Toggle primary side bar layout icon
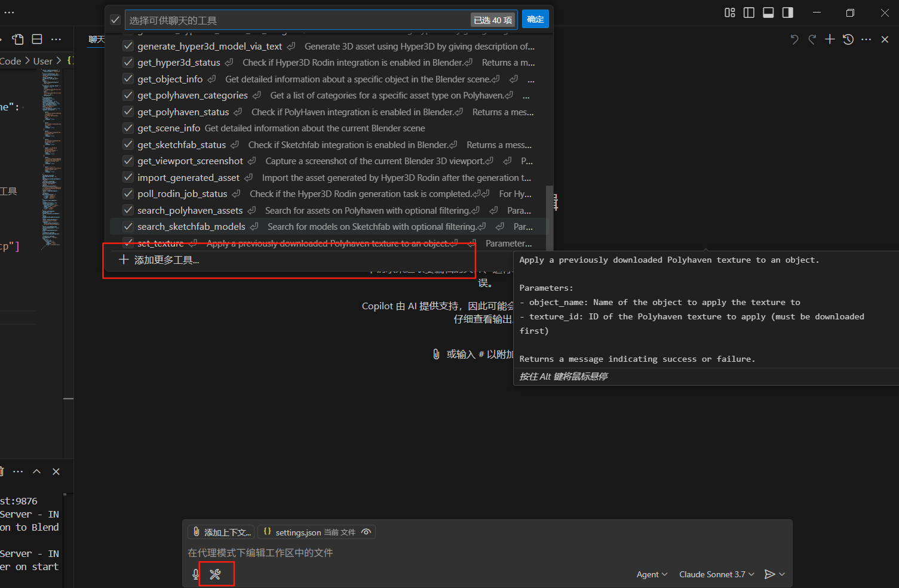899x588 pixels. [749, 13]
